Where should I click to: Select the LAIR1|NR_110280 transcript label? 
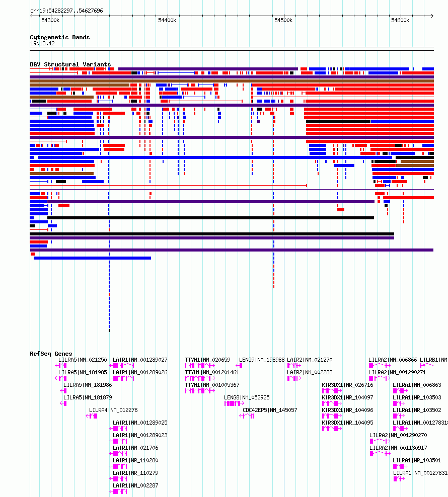pos(135,461)
